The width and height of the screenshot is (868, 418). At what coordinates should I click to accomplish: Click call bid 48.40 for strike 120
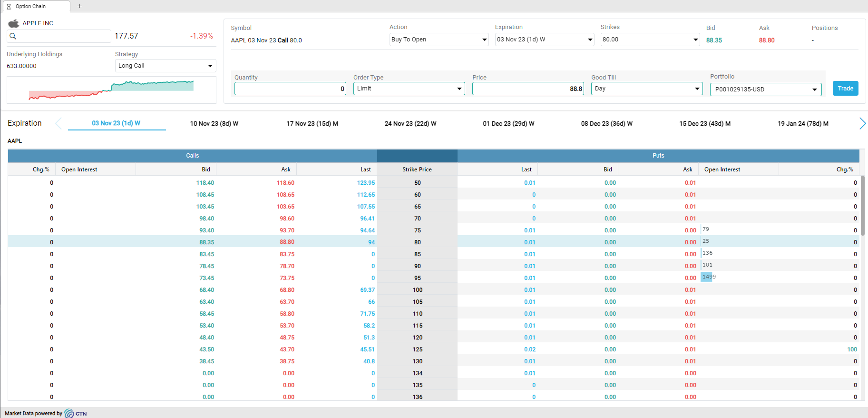tap(206, 338)
